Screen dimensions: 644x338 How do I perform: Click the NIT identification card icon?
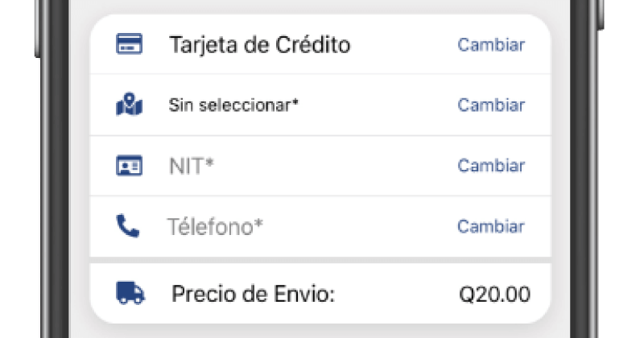[130, 166]
